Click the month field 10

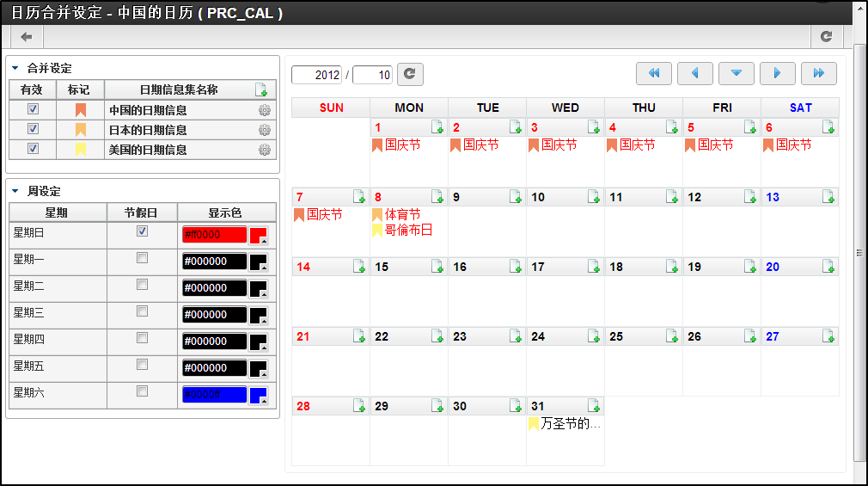[x=373, y=75]
